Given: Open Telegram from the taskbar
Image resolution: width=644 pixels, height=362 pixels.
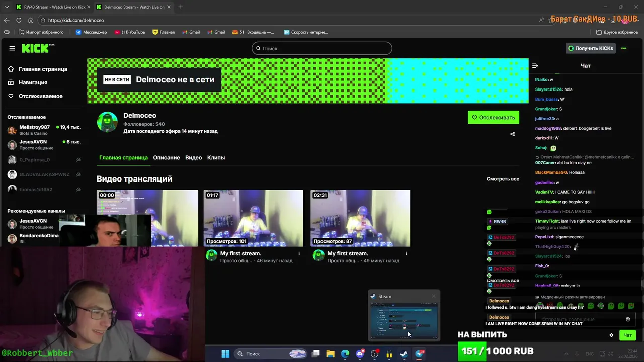Looking at the screenshot, I should point(419,354).
